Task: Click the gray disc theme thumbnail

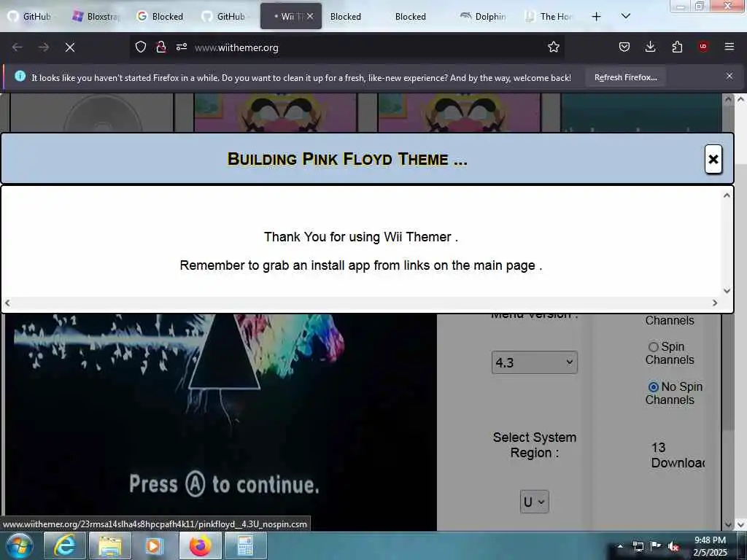Action: pyautogui.click(x=91, y=113)
